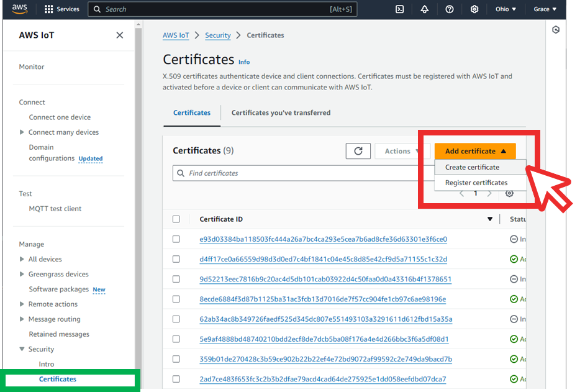Image resolution: width=585 pixels, height=392 pixels.
Task: Close the AWS IoT side panel
Action: [119, 35]
